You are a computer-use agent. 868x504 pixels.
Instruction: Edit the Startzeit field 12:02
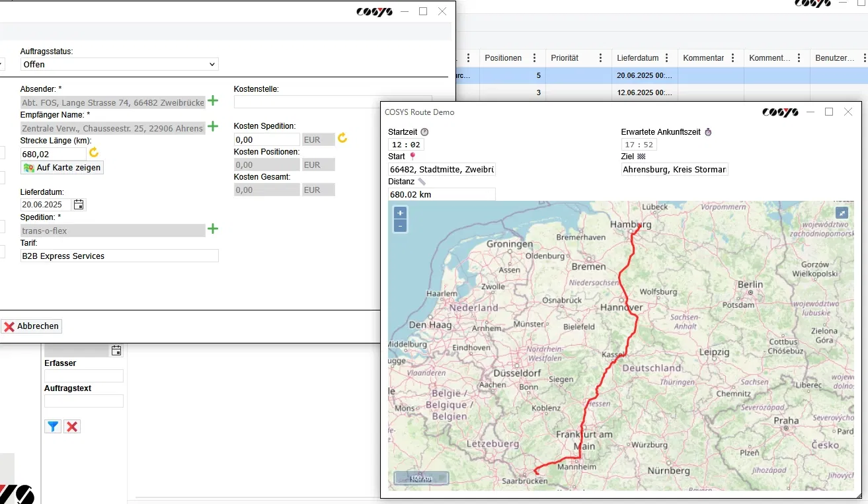pos(407,145)
